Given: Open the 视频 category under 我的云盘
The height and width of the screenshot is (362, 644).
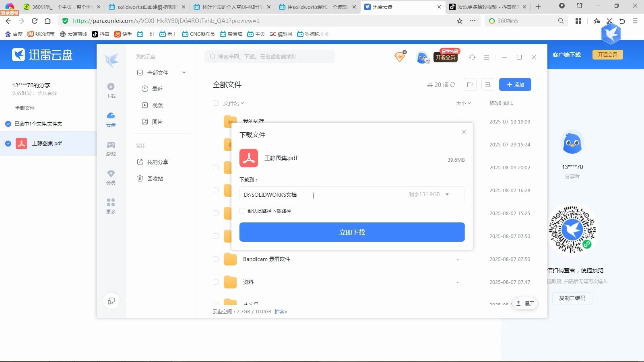Looking at the screenshot, I should pyautogui.click(x=157, y=105).
